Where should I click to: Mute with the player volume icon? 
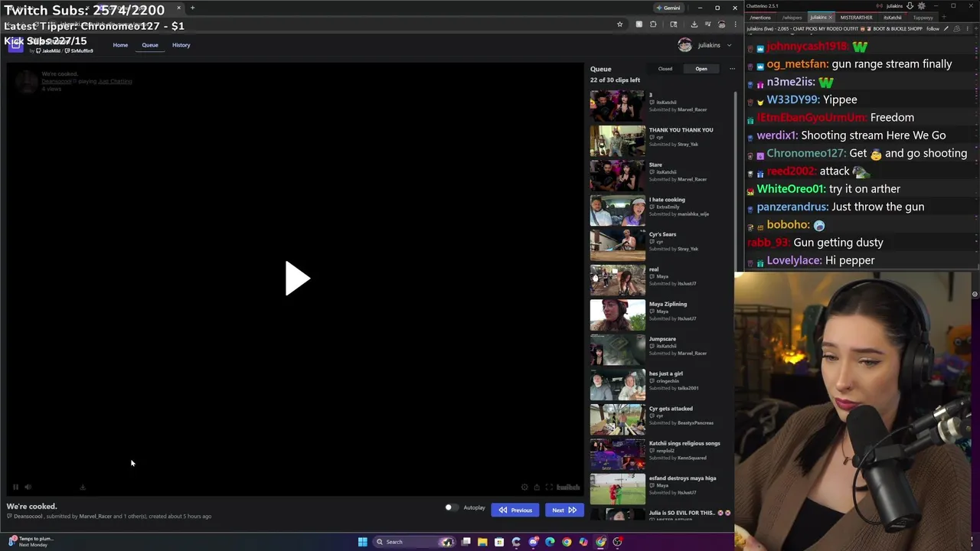(28, 487)
